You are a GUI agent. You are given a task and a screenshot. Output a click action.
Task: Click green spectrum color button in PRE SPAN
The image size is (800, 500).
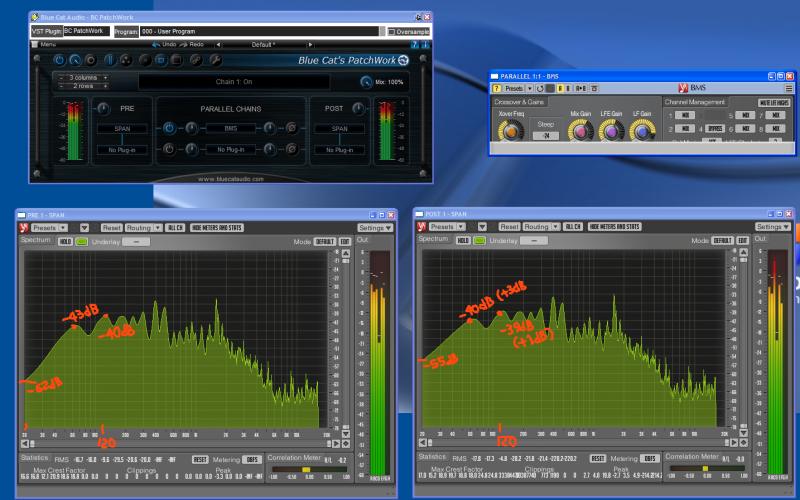pos(82,241)
